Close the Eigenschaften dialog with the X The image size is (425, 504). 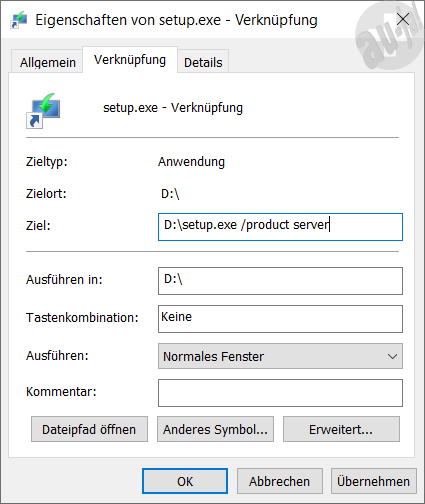403,19
